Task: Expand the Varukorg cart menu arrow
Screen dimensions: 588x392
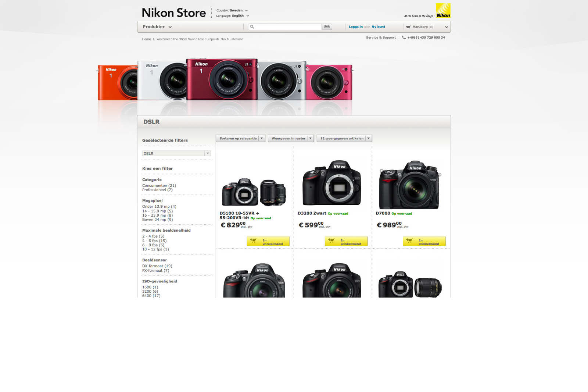Action: 447,27
